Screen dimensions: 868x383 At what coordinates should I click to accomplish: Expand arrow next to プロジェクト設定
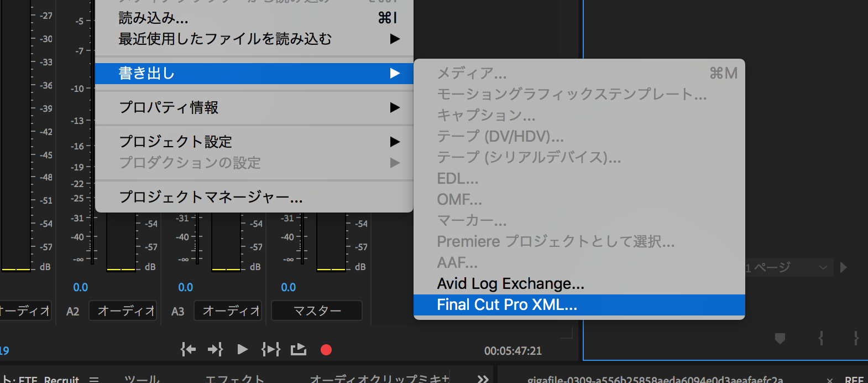(x=395, y=142)
